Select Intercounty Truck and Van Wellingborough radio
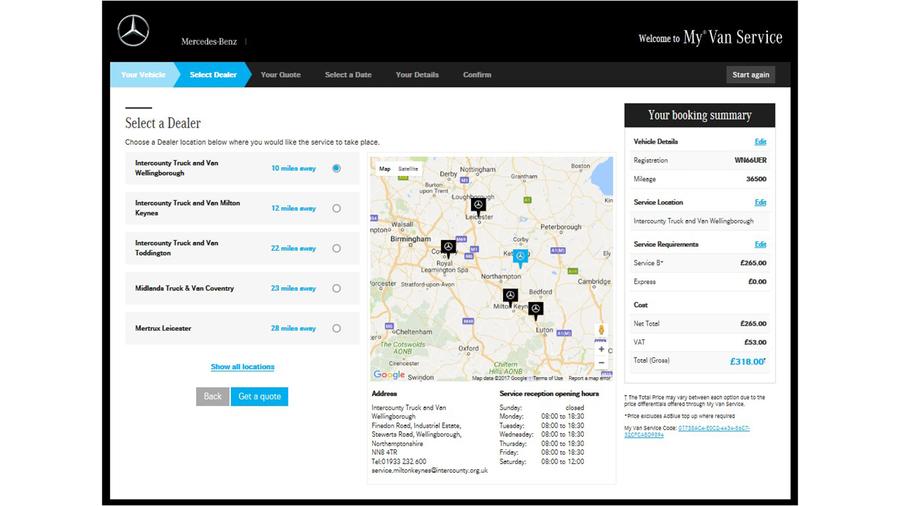 pyautogui.click(x=336, y=168)
